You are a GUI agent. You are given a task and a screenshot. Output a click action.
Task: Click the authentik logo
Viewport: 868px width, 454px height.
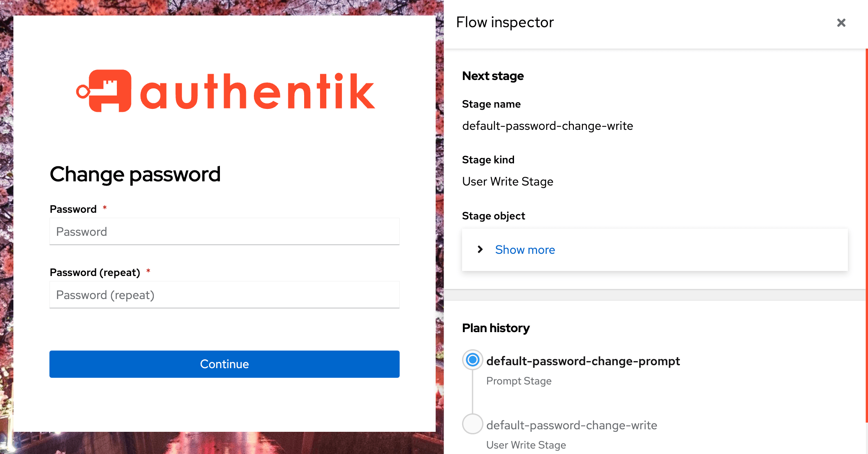click(x=225, y=91)
